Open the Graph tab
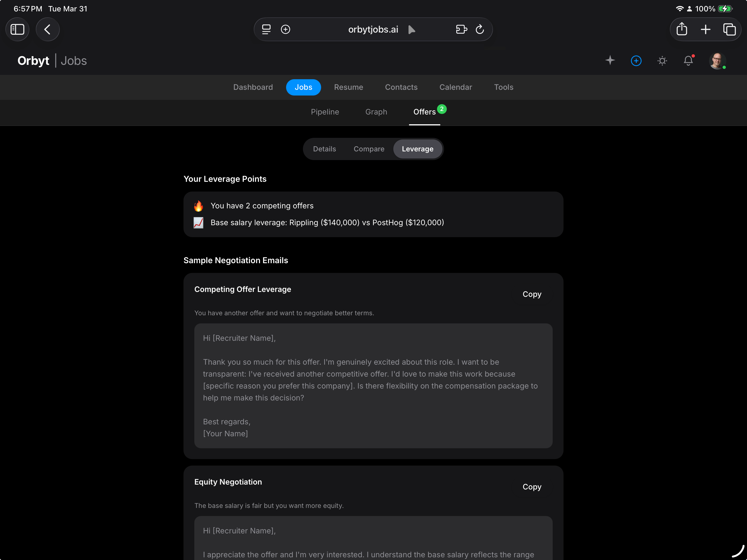 [x=376, y=112]
